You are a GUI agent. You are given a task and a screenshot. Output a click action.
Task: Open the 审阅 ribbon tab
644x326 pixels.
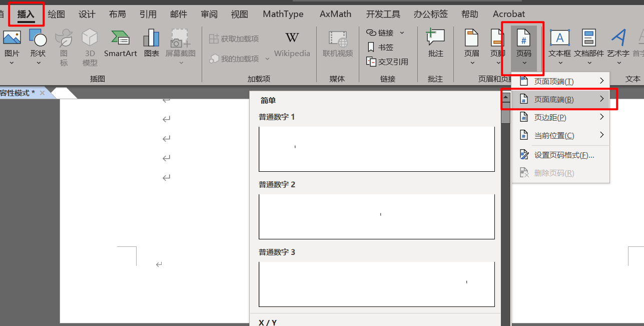pos(209,14)
